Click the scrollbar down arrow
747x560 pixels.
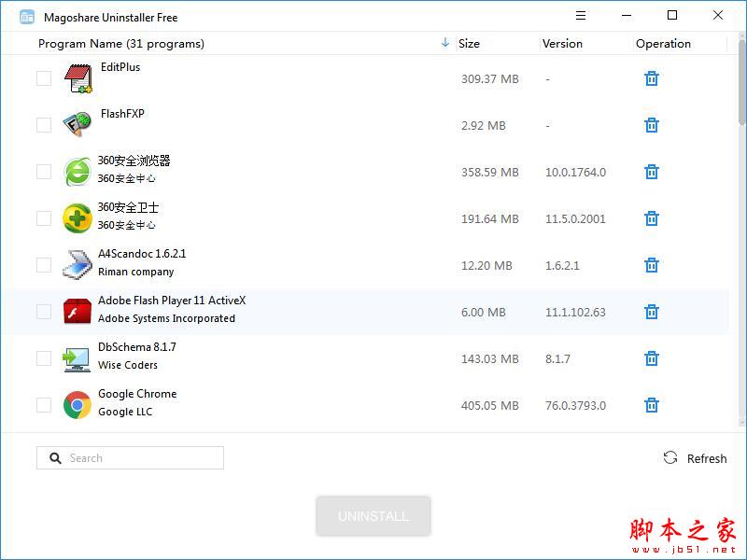click(x=742, y=423)
